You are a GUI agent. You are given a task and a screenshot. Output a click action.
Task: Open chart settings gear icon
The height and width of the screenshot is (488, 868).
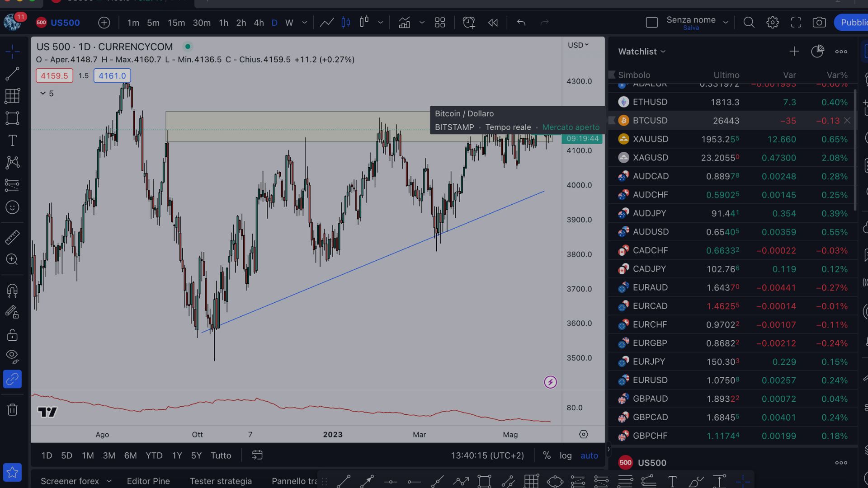coord(773,23)
